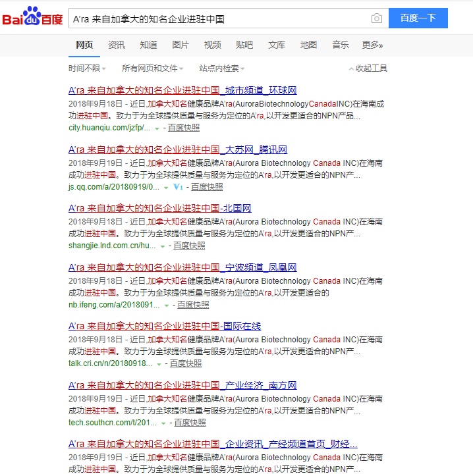Open 百度快照 for the talk.cri.cn result
473x476 pixels.
(x=186, y=363)
